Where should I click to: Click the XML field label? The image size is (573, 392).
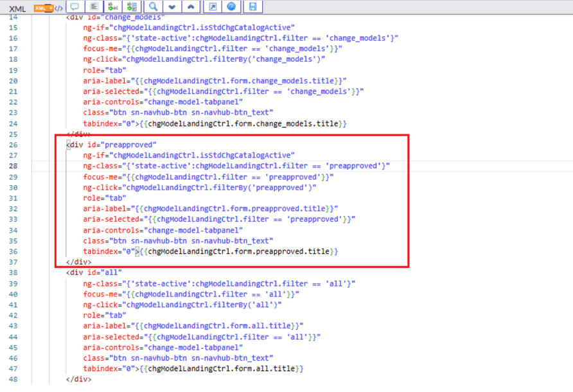click(x=17, y=9)
